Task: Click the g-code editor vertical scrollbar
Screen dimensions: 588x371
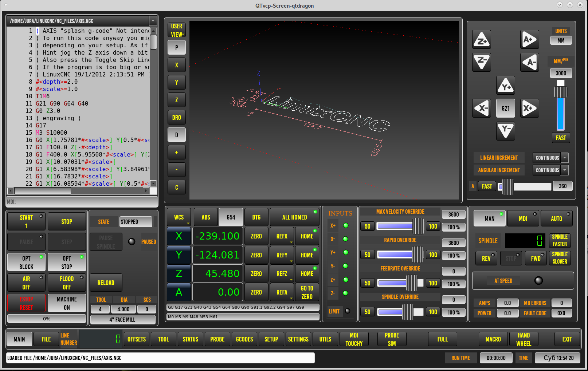Action: click(153, 107)
